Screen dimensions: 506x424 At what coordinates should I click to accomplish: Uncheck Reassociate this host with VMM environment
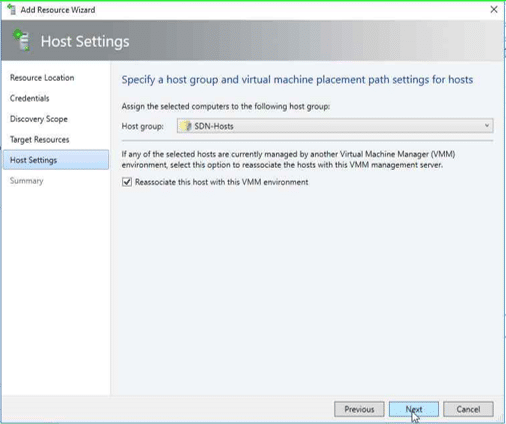pos(127,182)
